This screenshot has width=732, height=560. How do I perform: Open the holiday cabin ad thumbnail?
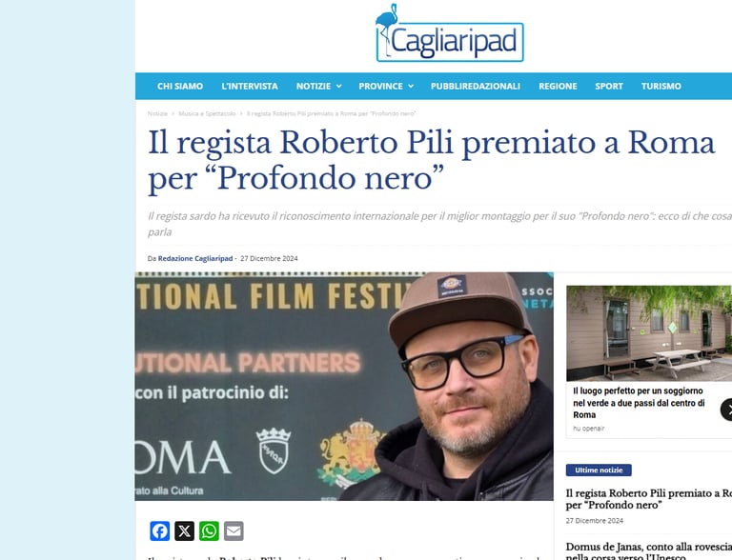(x=649, y=333)
